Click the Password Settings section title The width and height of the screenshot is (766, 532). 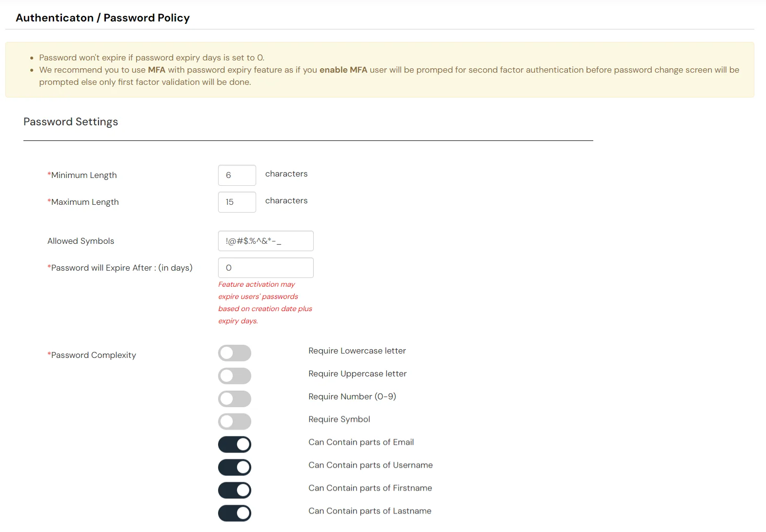point(71,122)
